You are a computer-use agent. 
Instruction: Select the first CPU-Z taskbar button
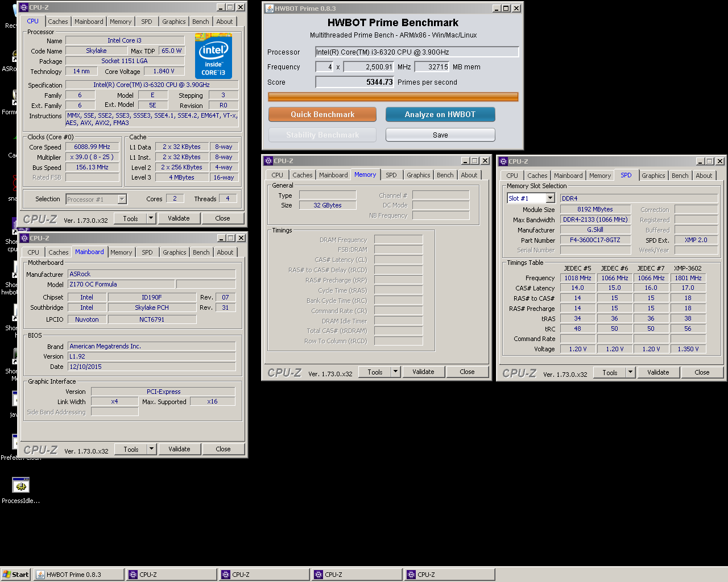coord(172,575)
